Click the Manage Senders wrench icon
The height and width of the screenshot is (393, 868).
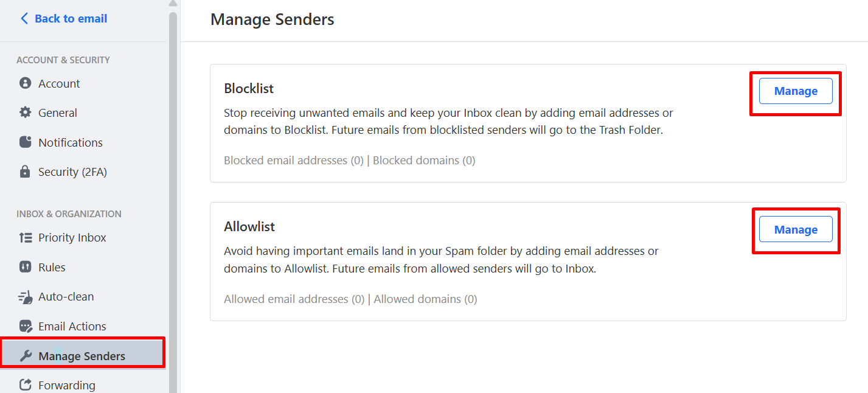coord(26,356)
